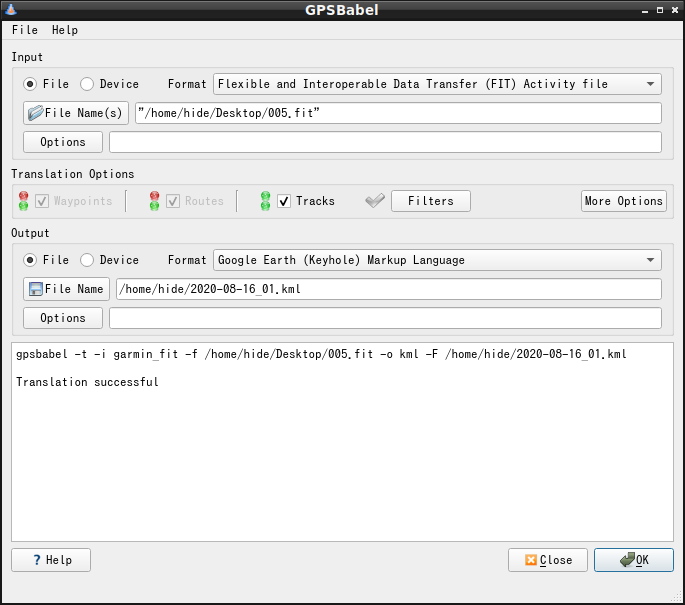
Task: Select the Output File radio button
Action: [30, 260]
